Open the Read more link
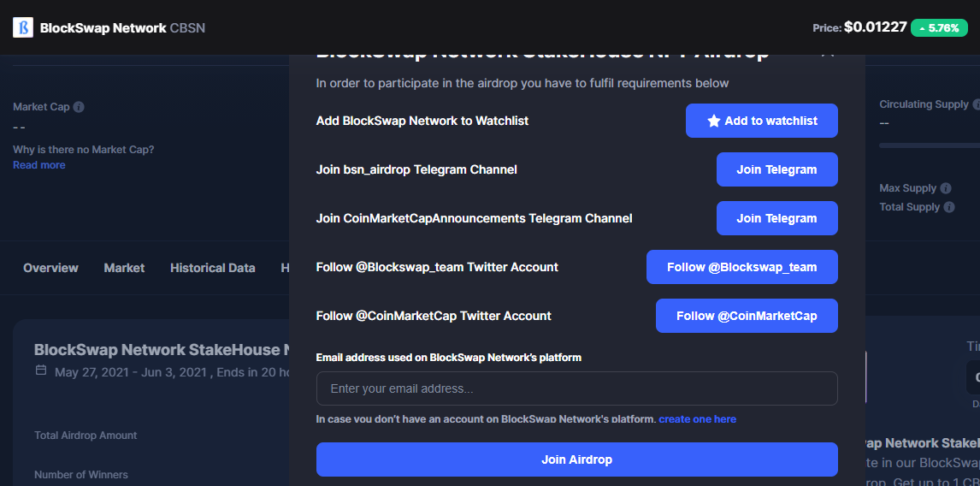 39,165
